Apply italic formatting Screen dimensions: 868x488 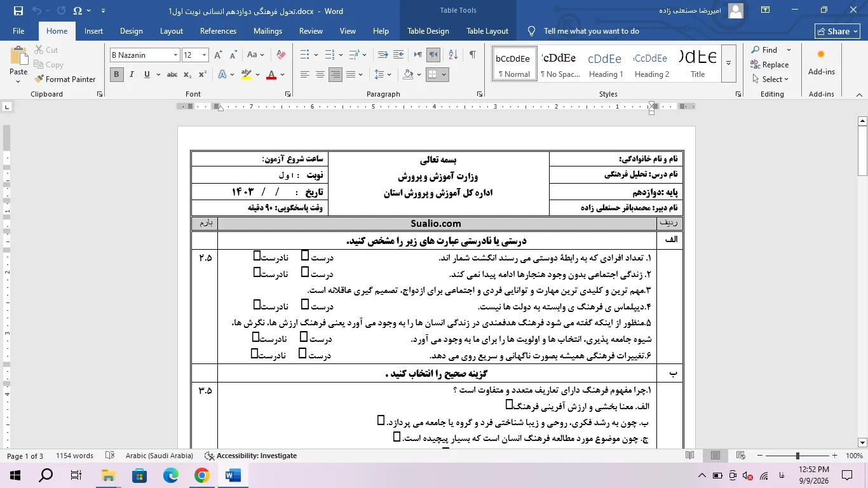tap(132, 74)
